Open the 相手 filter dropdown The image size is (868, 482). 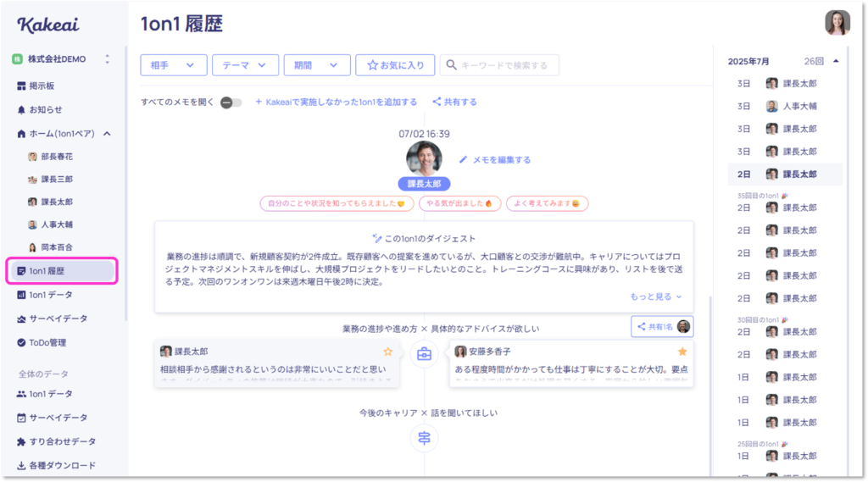tap(174, 65)
